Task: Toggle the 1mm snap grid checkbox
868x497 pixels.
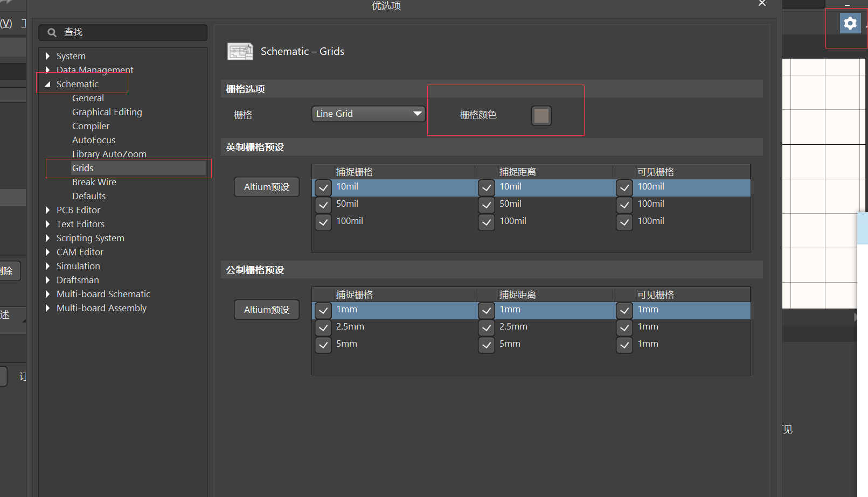Action: point(323,311)
